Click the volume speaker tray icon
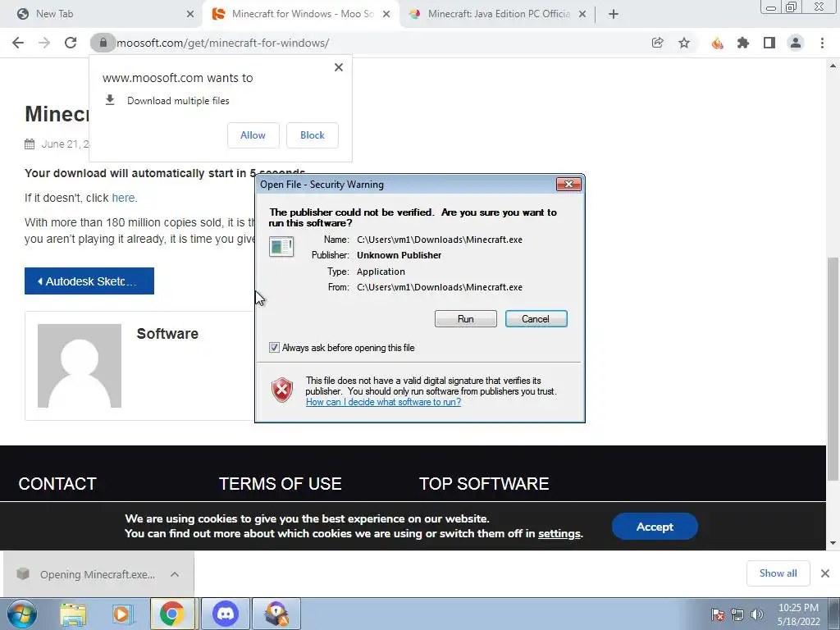The image size is (840, 630). [x=757, y=614]
